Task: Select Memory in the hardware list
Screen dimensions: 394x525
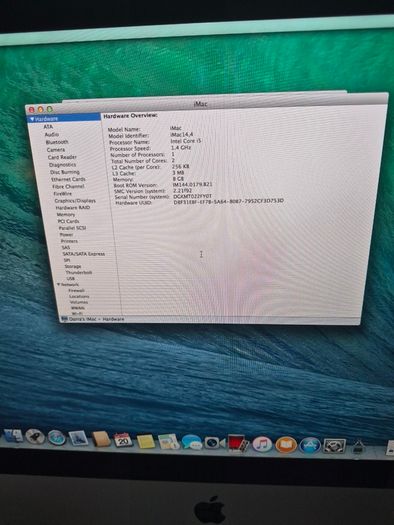Action: coord(66,214)
